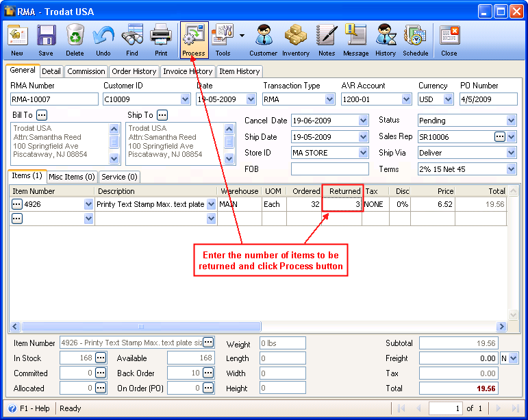The image size is (528, 420).
Task: Open Notes from the toolbar
Action: pyautogui.click(x=327, y=40)
